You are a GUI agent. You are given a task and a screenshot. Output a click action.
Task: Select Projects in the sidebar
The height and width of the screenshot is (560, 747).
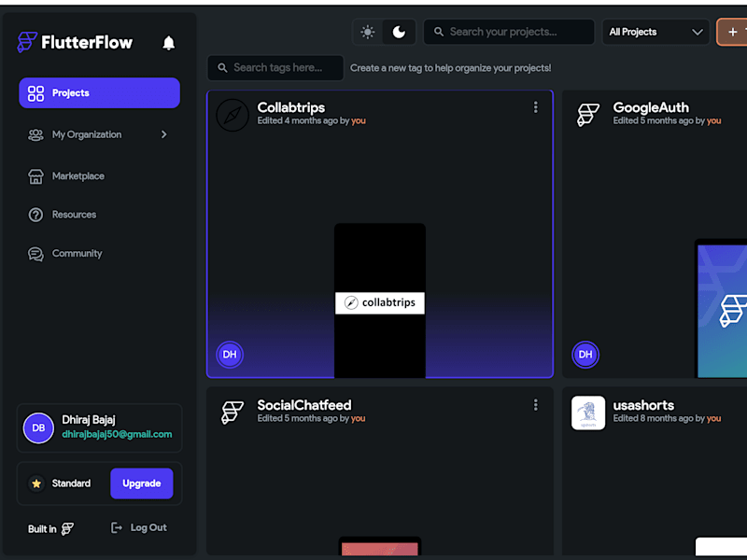tap(99, 92)
